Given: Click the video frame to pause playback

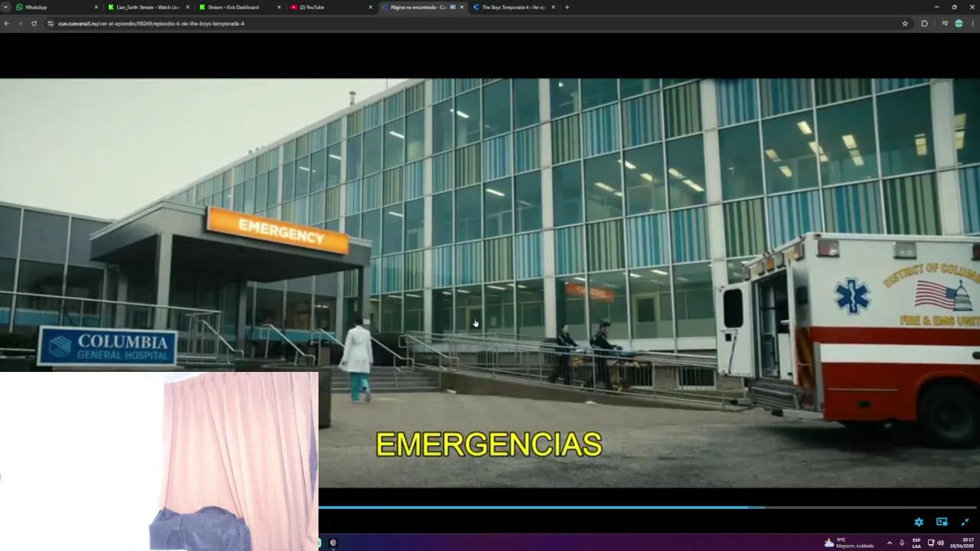Looking at the screenshot, I should (490, 282).
